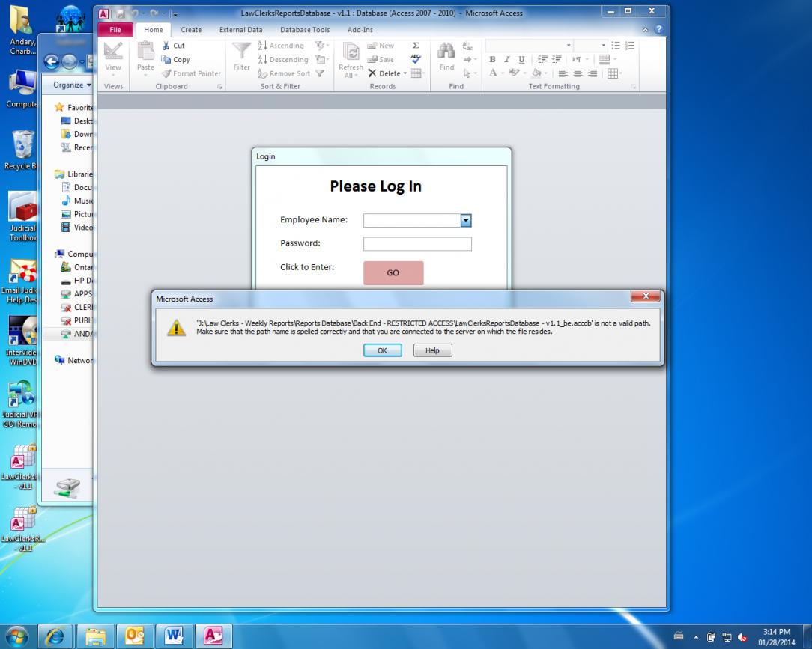Image resolution: width=812 pixels, height=649 pixels.
Task: Open Word from the taskbar
Action: (x=174, y=636)
